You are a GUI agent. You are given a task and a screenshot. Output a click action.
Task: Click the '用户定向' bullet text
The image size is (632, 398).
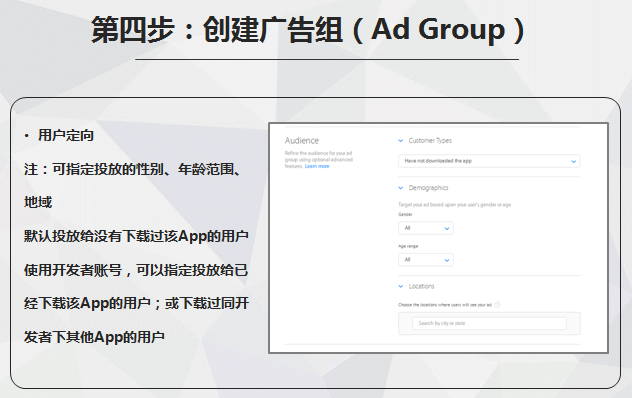(x=66, y=135)
